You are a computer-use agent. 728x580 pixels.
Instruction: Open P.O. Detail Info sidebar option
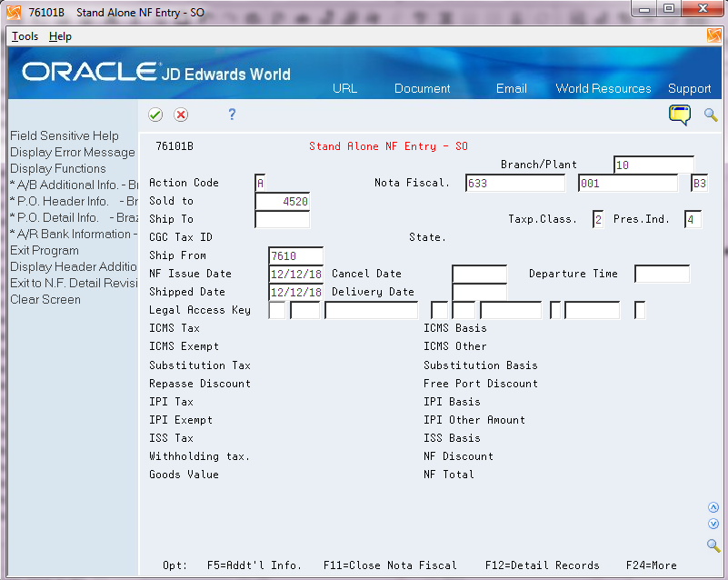(x=75, y=217)
